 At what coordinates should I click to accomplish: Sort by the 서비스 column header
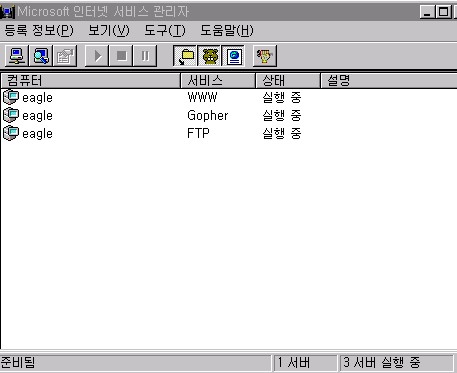218,80
